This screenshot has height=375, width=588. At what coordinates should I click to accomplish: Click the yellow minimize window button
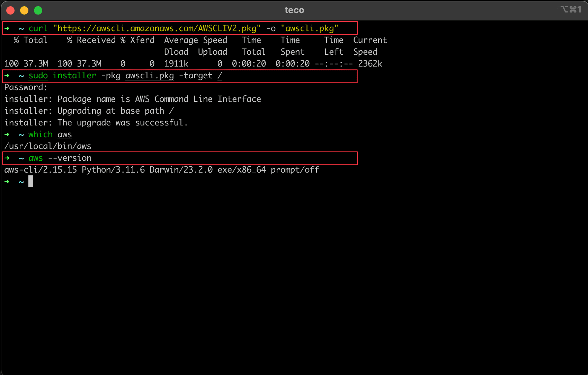[x=24, y=10]
